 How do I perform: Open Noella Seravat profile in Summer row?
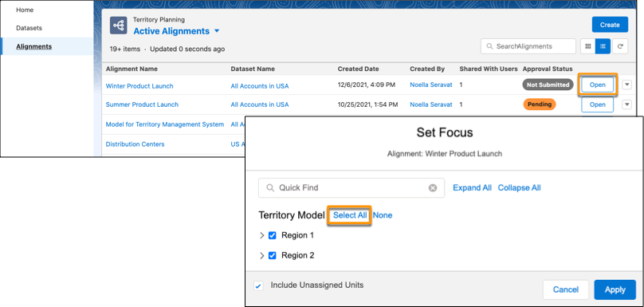click(431, 104)
